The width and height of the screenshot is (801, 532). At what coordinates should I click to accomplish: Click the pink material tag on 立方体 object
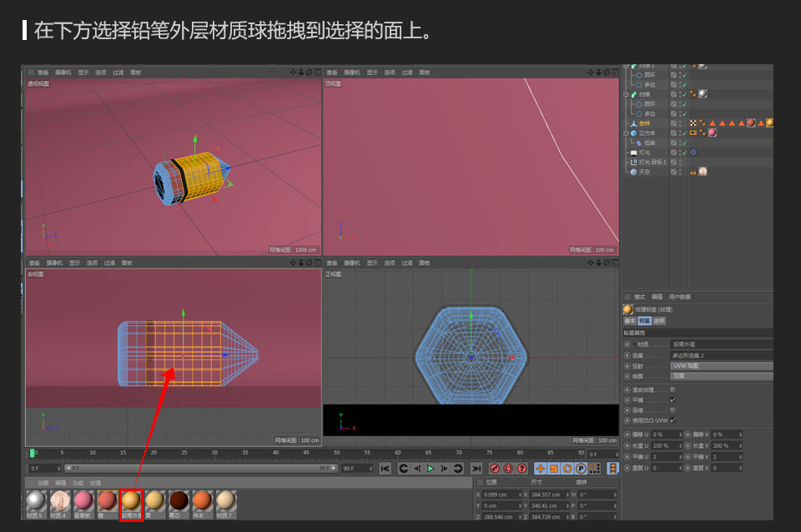point(713,133)
